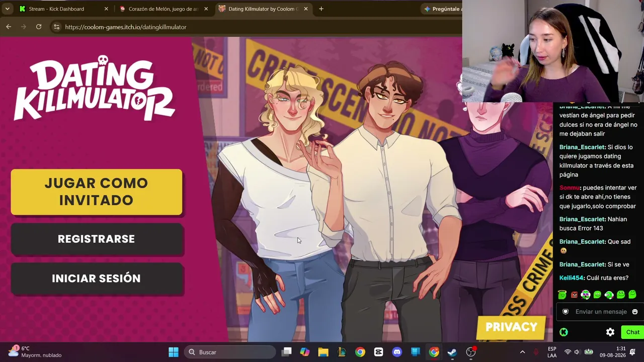The image size is (644, 362).
Task: Open CapCut from the taskbar
Action: 378,352
